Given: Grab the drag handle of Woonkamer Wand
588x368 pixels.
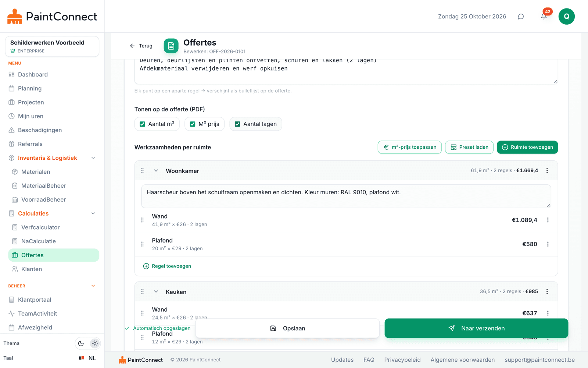Looking at the screenshot, I should [142, 220].
